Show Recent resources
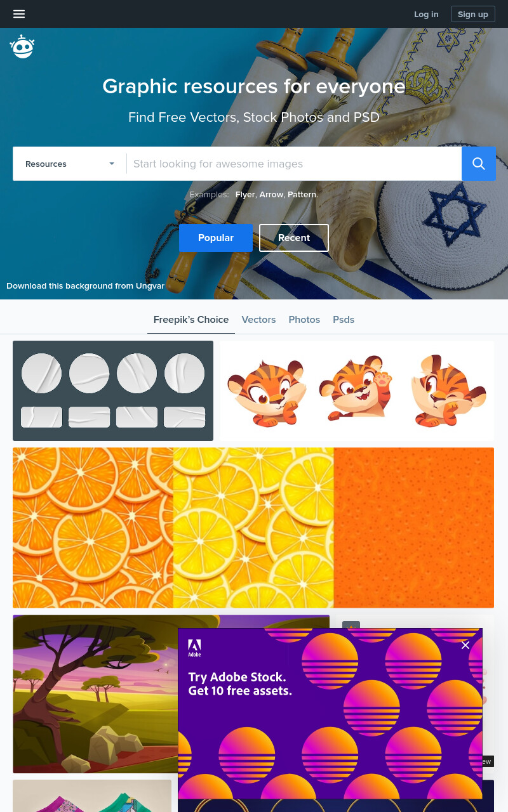 point(294,238)
